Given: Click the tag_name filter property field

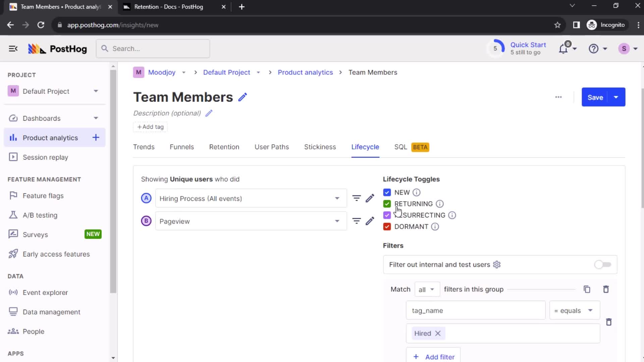Looking at the screenshot, I should tap(476, 310).
